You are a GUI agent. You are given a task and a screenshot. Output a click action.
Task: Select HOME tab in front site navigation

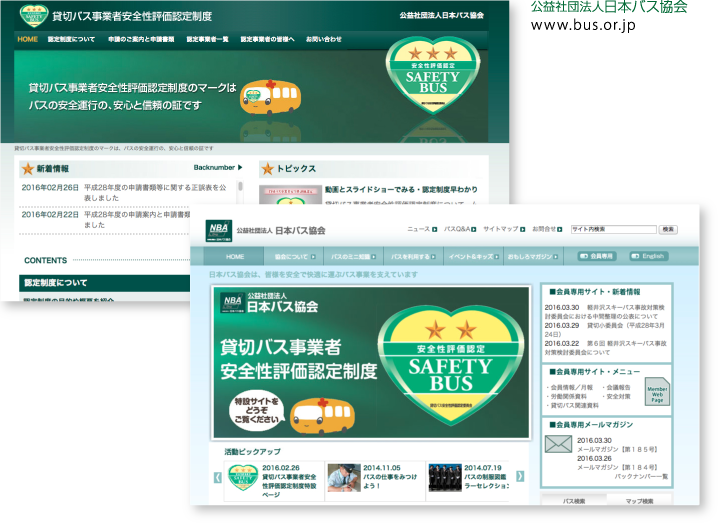(x=234, y=256)
